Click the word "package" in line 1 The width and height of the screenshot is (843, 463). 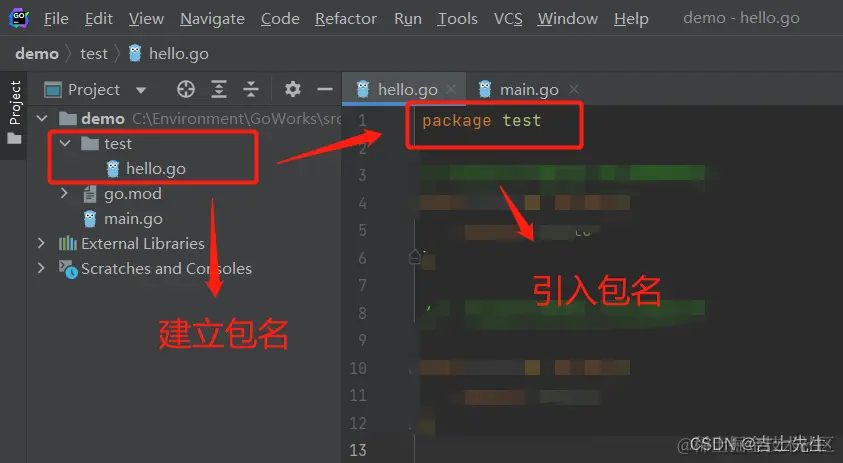(x=456, y=120)
